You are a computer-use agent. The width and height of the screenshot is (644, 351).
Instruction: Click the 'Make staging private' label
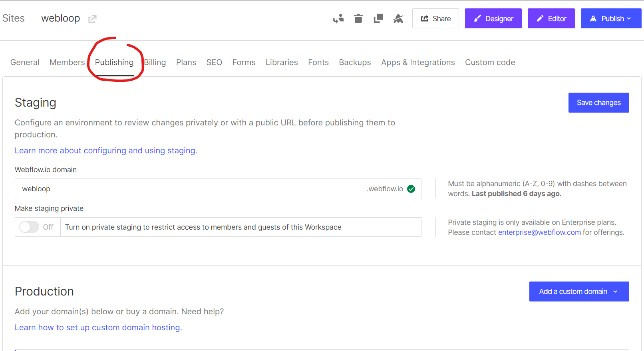(x=49, y=208)
